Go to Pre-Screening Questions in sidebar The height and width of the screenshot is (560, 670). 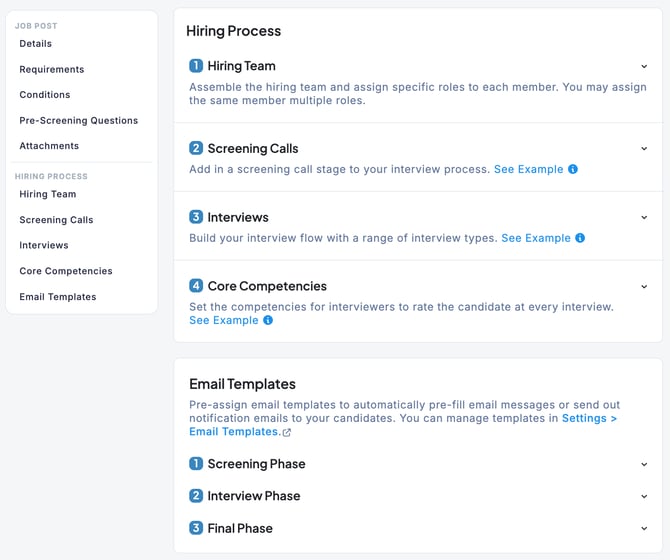[79, 121]
